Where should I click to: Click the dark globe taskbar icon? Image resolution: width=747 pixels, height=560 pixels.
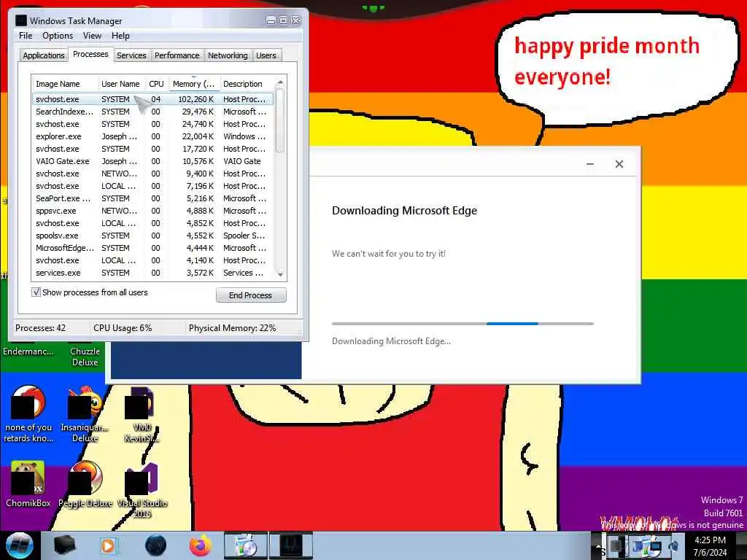click(x=155, y=545)
